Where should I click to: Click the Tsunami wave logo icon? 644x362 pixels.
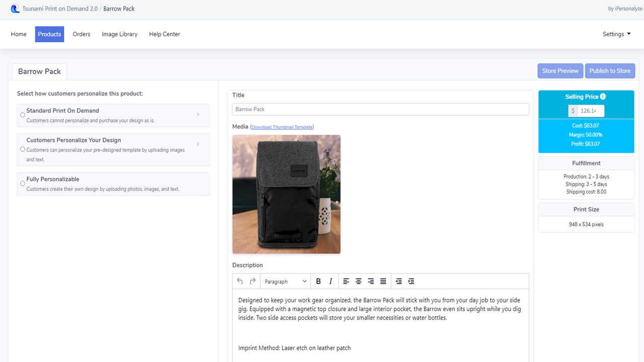tap(15, 9)
